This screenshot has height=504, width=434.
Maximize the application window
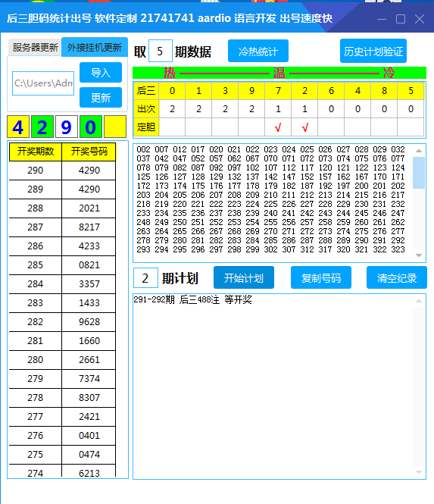pyautogui.click(x=401, y=19)
